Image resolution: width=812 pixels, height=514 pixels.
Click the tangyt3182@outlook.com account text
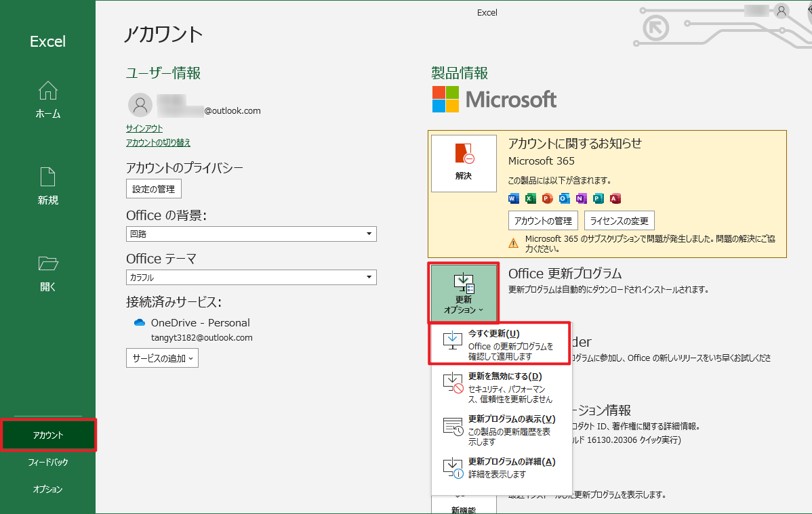202,337
